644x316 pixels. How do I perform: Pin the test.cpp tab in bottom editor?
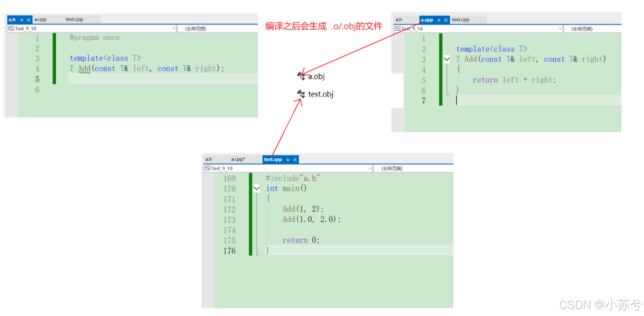pos(288,160)
